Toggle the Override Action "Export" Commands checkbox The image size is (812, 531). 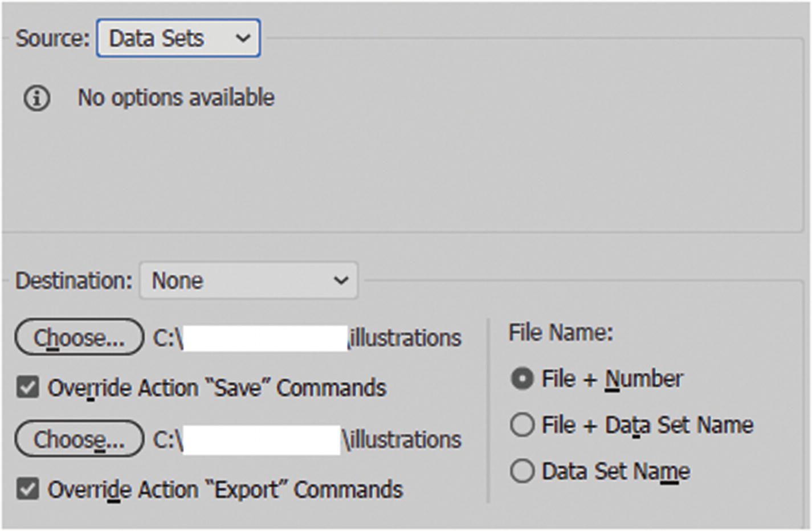point(27,489)
